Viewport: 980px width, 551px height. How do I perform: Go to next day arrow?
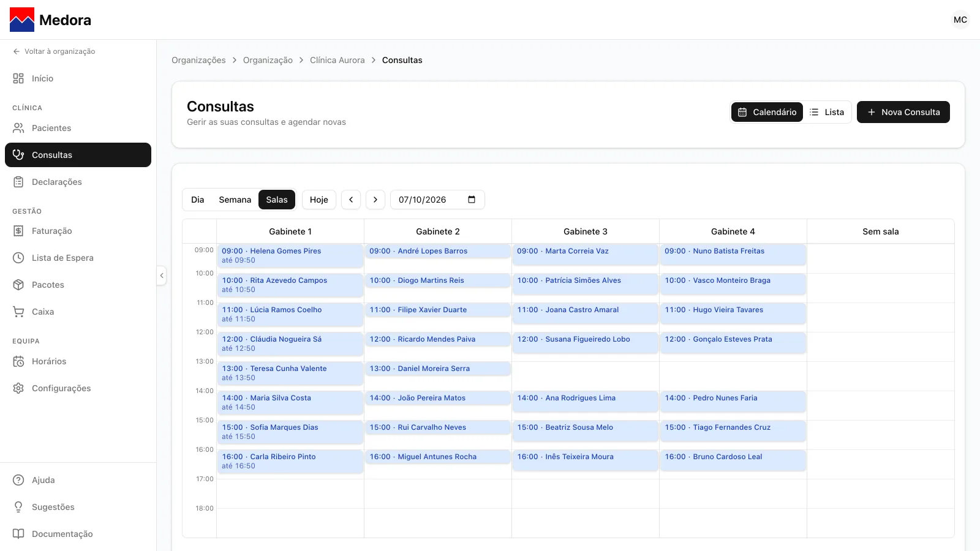[375, 200]
